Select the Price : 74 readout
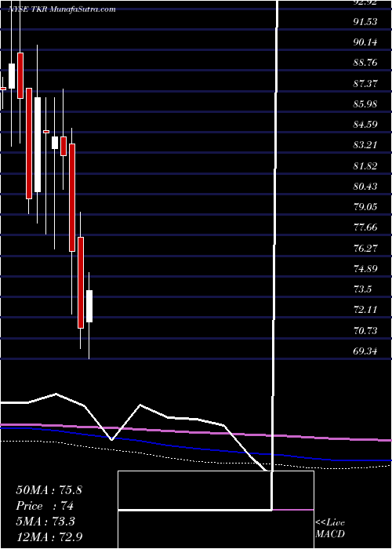The width and height of the screenshot is (392, 549). pos(45,506)
